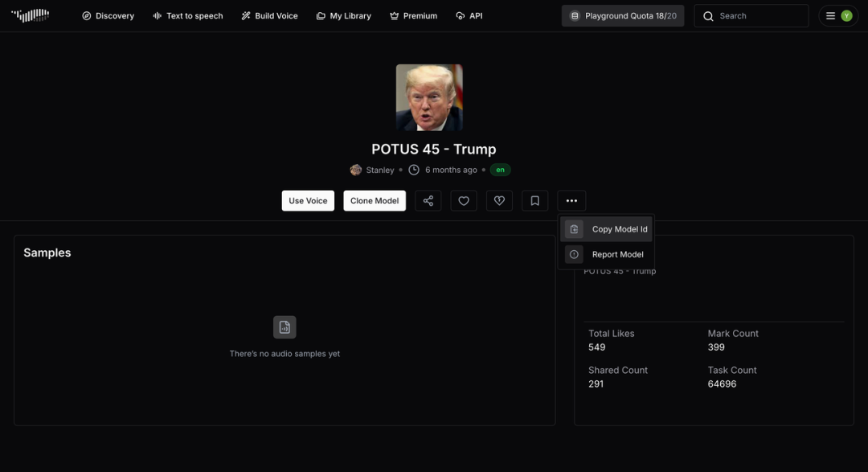The width and height of the screenshot is (868, 472).
Task: Open the Discovery page
Action: (108, 16)
